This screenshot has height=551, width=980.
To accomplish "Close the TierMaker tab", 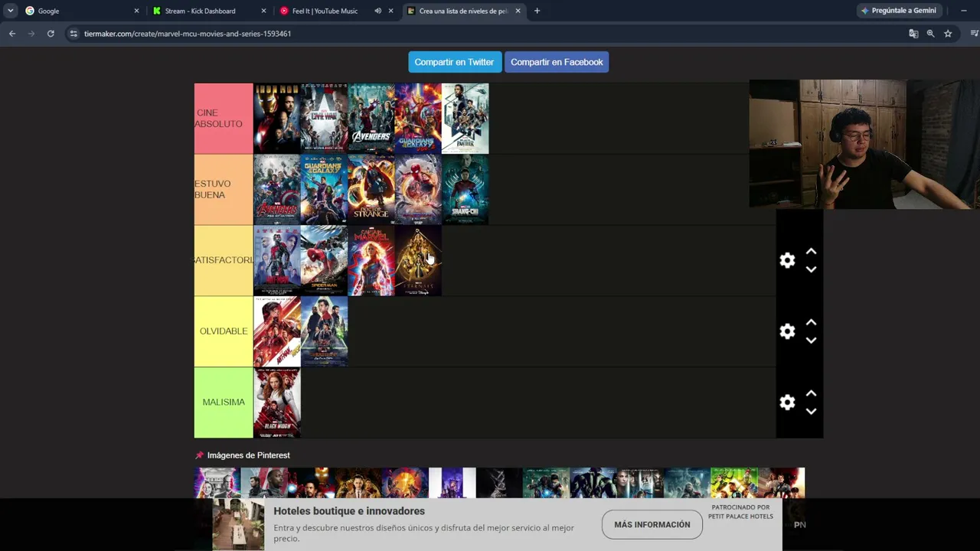I will [x=518, y=11].
